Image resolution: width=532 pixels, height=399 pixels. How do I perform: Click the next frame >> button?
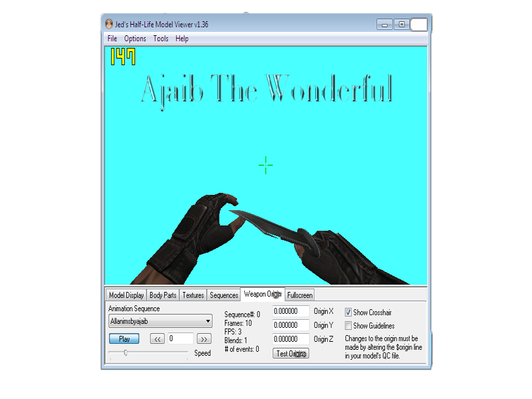click(x=204, y=338)
